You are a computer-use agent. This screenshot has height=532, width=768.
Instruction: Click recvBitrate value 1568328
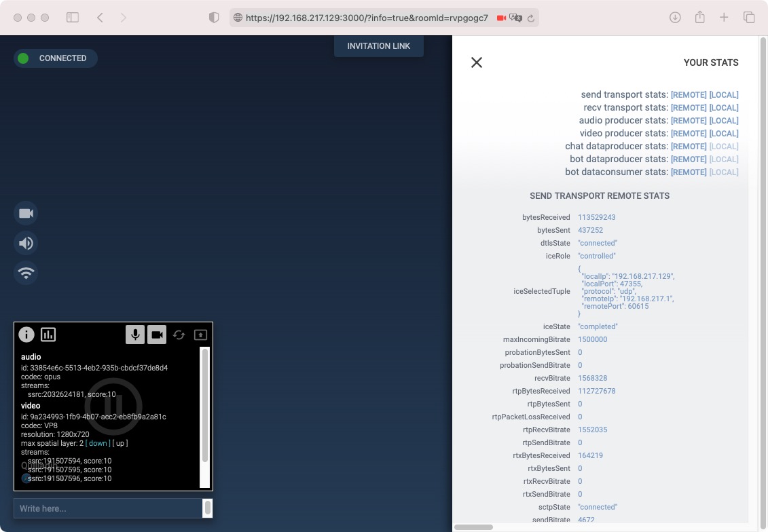[x=592, y=379]
